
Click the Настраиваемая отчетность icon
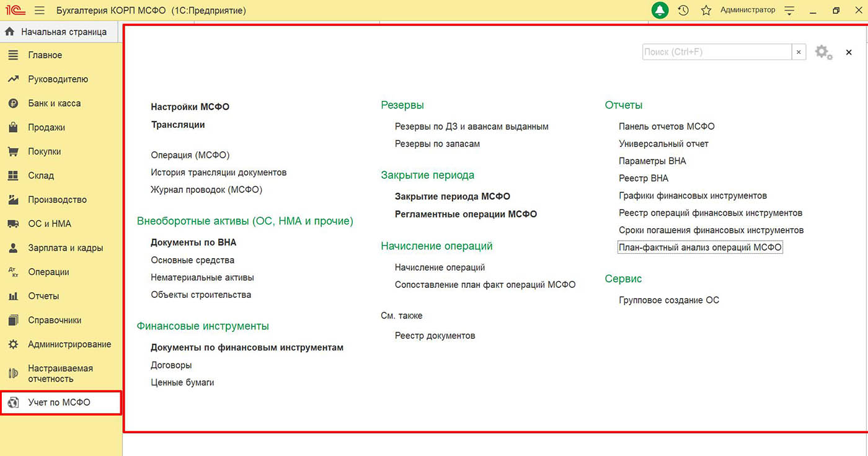(x=13, y=373)
